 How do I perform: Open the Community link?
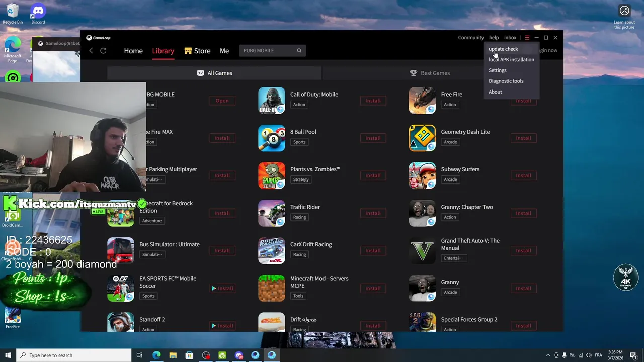tap(471, 38)
